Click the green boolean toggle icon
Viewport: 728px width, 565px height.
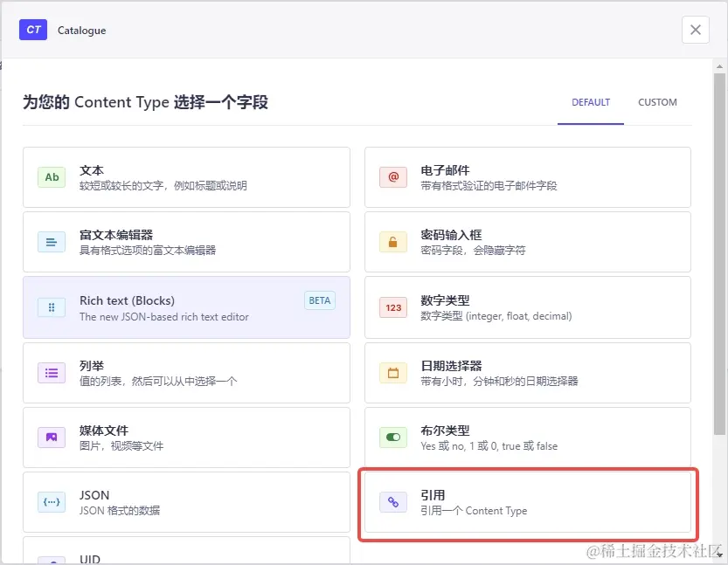click(x=393, y=437)
